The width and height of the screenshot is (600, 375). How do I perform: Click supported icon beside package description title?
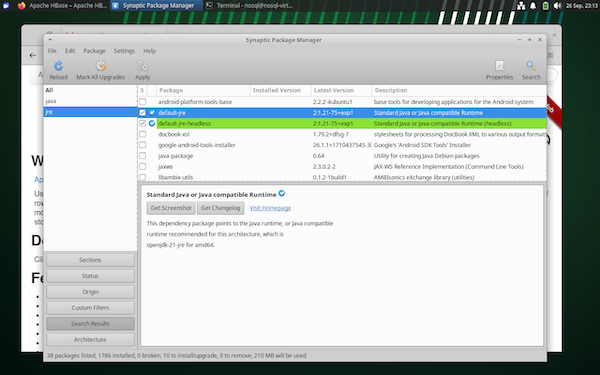coord(282,193)
